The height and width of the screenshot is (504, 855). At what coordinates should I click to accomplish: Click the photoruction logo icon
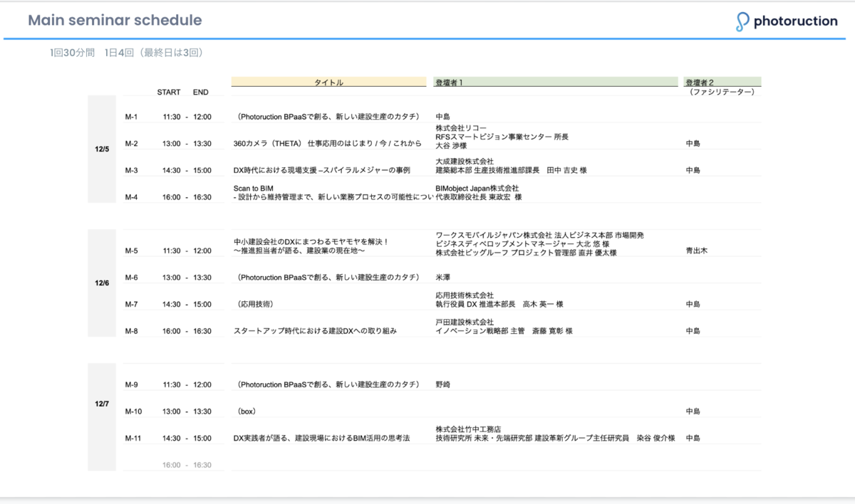tap(742, 21)
